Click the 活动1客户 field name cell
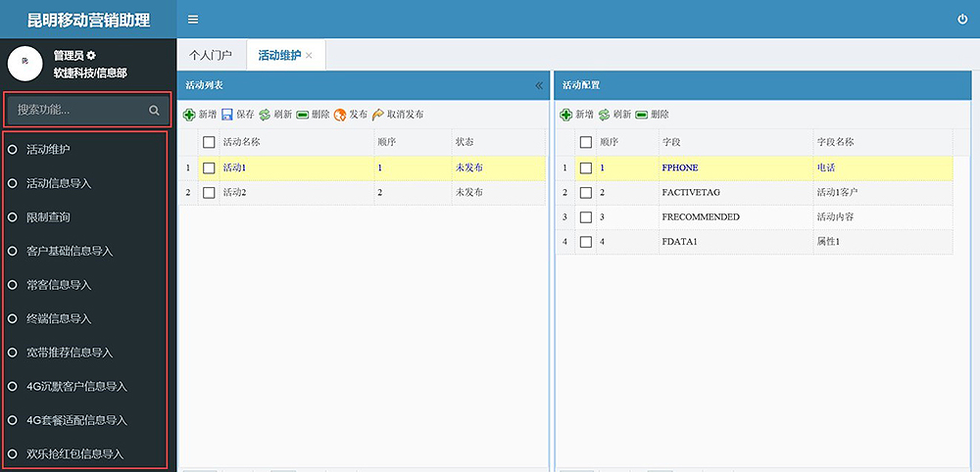This screenshot has width=980, height=472. [x=883, y=192]
